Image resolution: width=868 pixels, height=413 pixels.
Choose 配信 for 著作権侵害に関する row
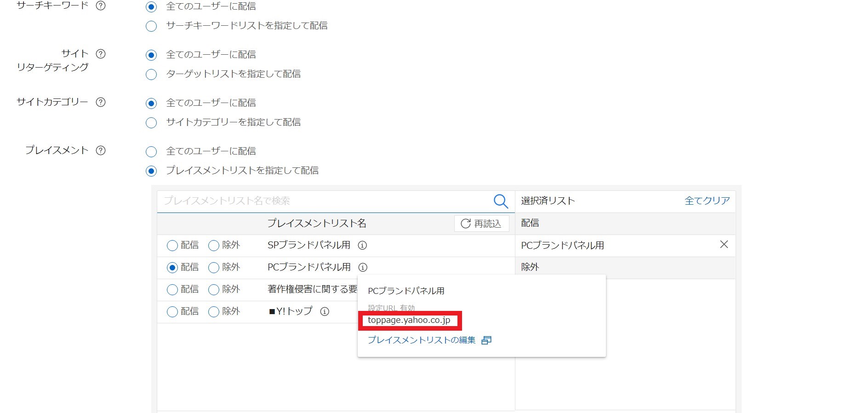[172, 290]
